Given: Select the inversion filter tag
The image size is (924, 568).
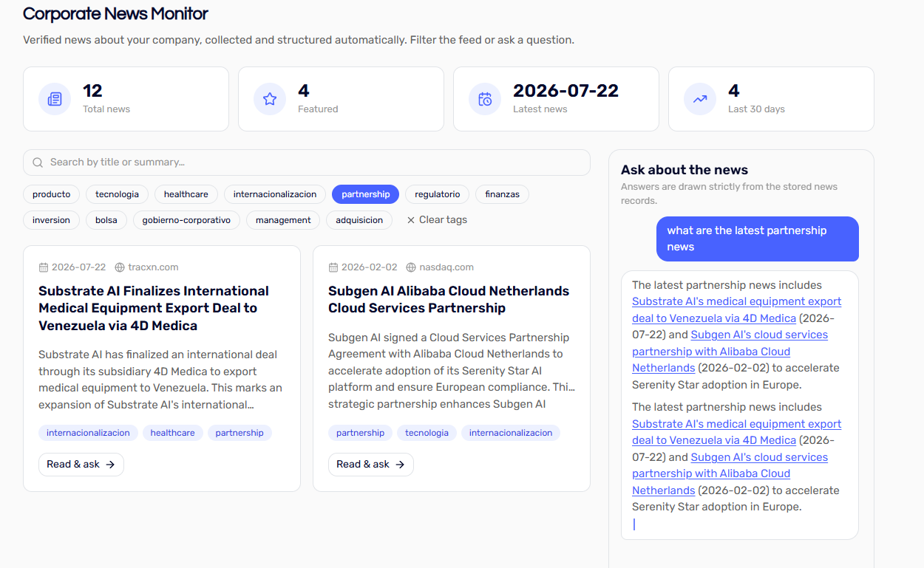Looking at the screenshot, I should [52, 220].
